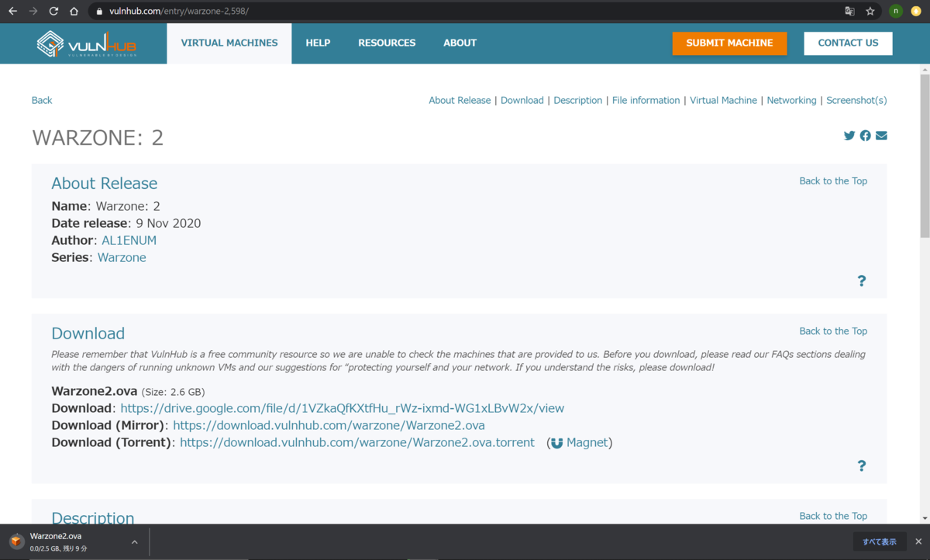Jump to the About Release anchor link
This screenshot has height=560, width=930.
[x=460, y=100]
